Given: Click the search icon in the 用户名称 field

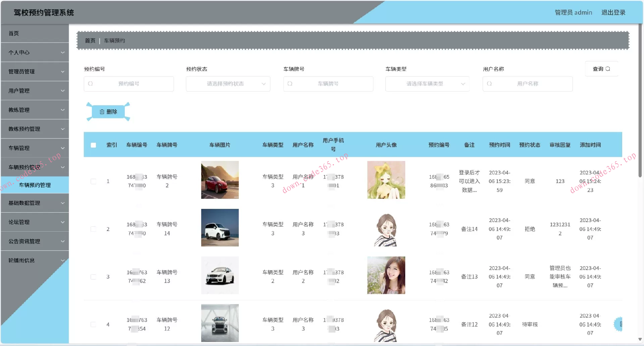Looking at the screenshot, I should click(489, 84).
